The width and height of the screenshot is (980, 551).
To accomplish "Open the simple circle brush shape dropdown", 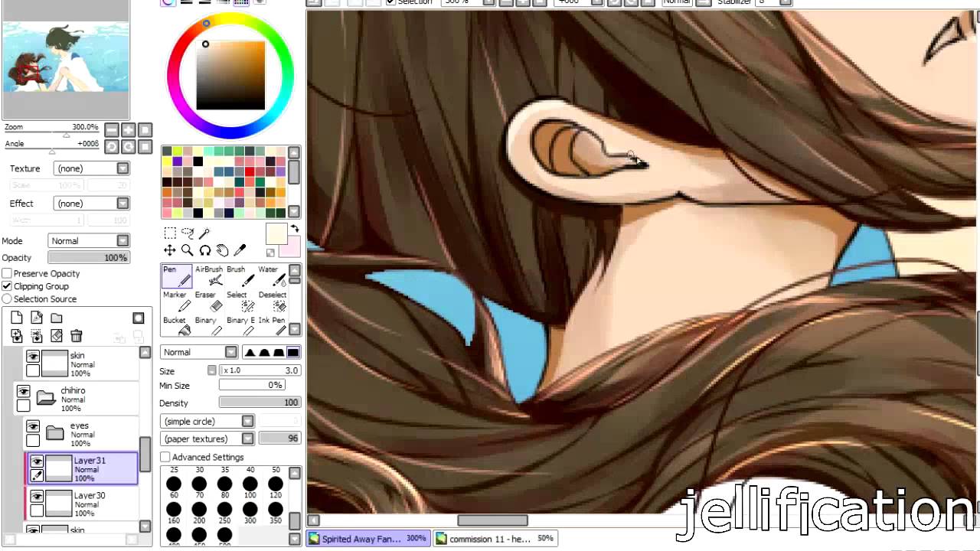I will coord(207,422).
